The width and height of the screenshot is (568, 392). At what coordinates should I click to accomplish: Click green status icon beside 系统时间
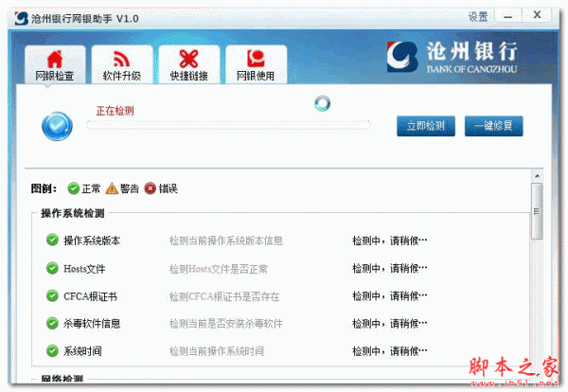[52, 350]
